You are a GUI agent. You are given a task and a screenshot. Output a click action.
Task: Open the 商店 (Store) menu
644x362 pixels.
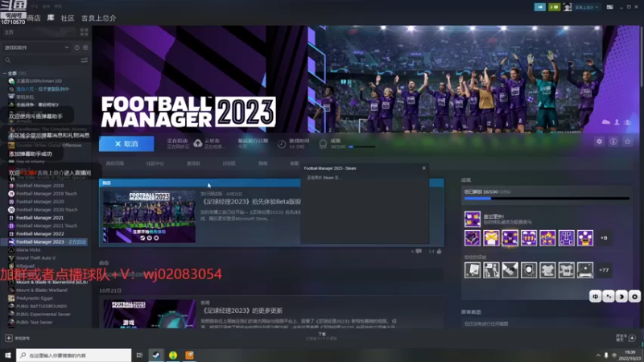pos(34,18)
